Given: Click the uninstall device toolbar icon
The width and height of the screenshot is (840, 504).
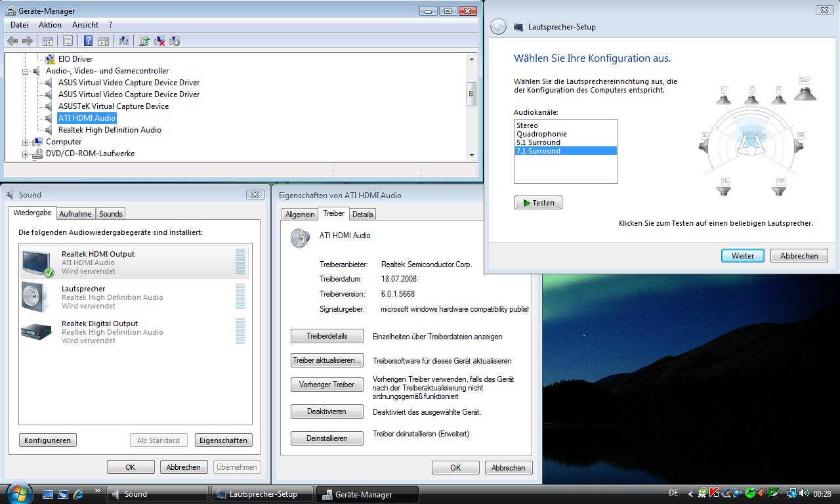Looking at the screenshot, I should coord(159,41).
